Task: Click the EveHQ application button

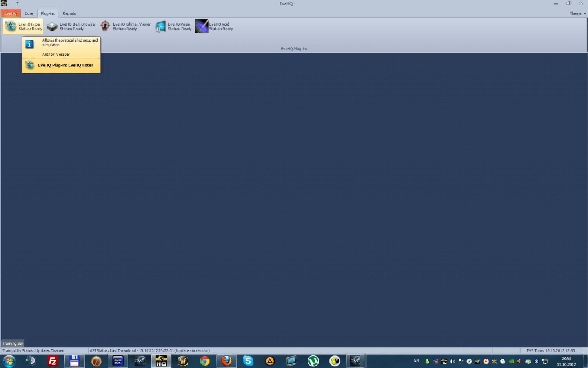Action: click(11, 13)
